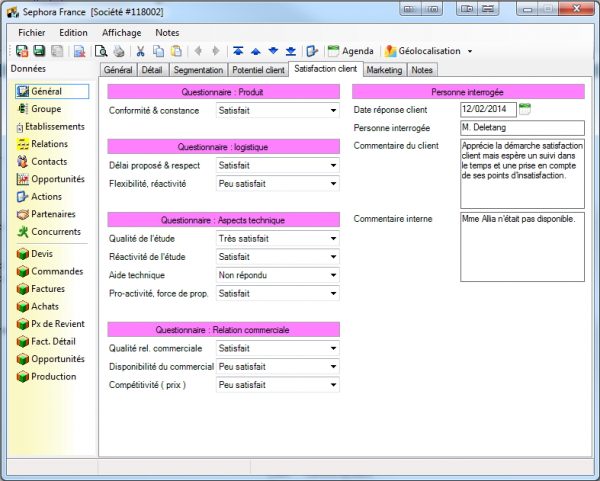600x481 pixels.
Task: Switch to the Notes tab
Action: (x=422, y=70)
